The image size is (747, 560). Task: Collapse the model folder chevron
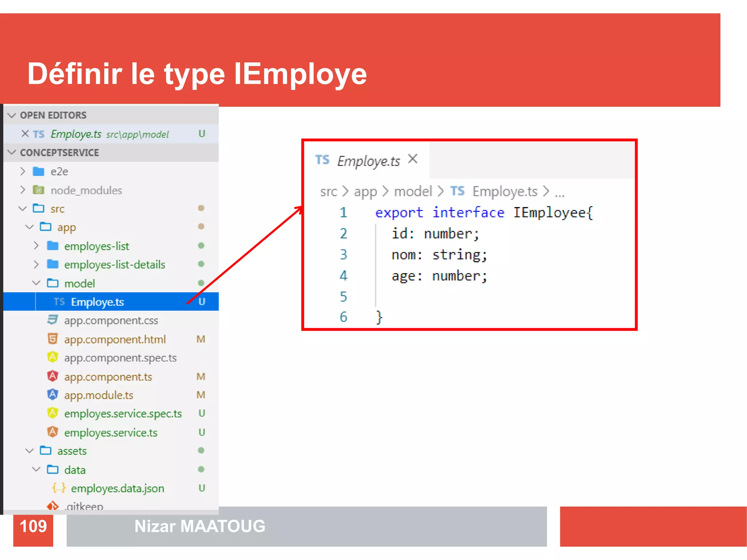[36, 283]
